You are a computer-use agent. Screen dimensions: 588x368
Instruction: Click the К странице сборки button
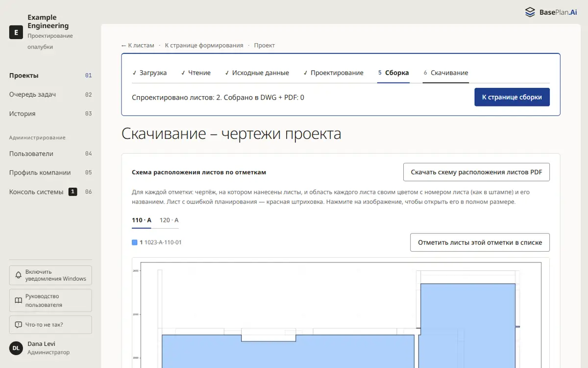point(512,97)
